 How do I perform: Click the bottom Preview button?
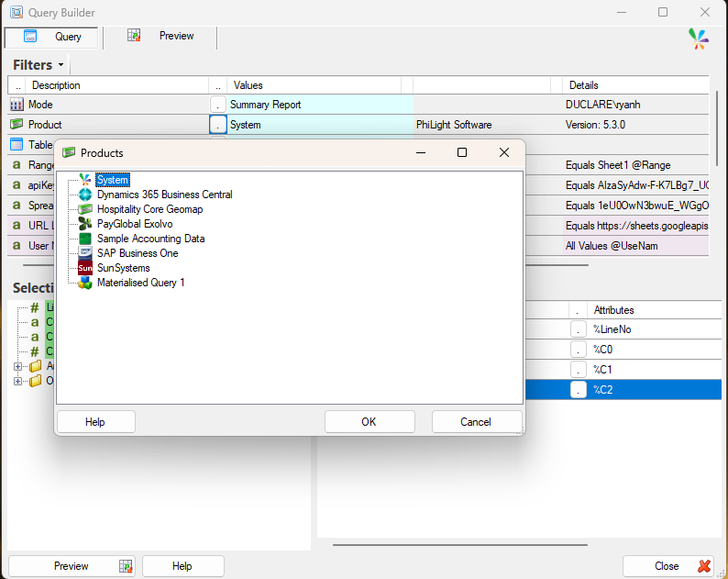72,566
